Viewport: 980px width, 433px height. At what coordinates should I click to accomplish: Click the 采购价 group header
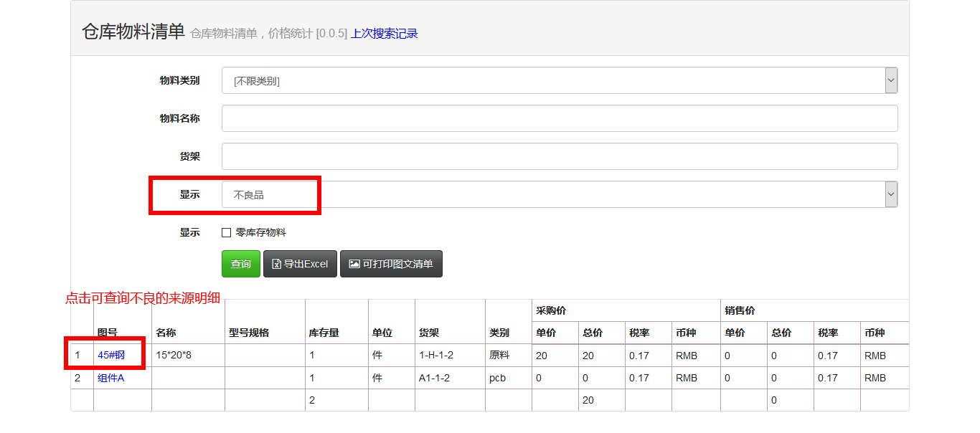tap(551, 310)
